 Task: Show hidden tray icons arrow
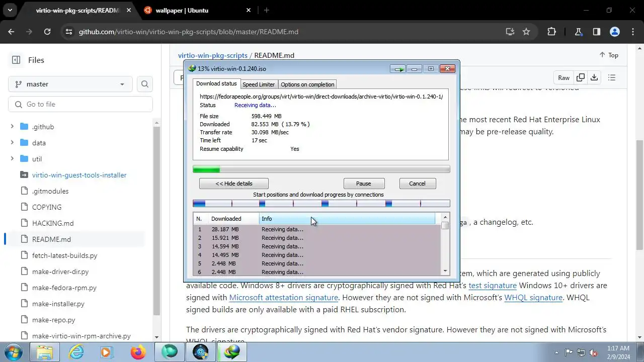pyautogui.click(x=556, y=352)
